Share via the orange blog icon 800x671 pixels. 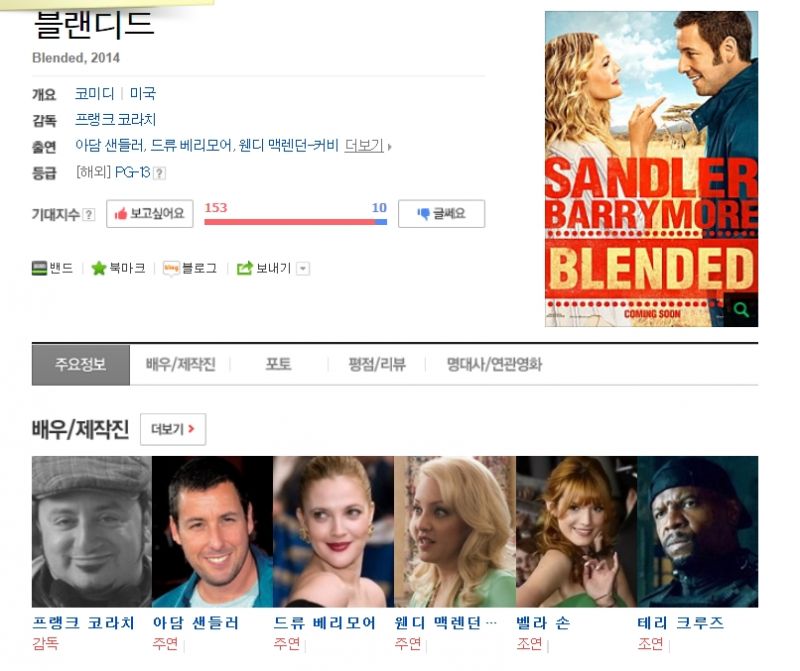click(171, 268)
